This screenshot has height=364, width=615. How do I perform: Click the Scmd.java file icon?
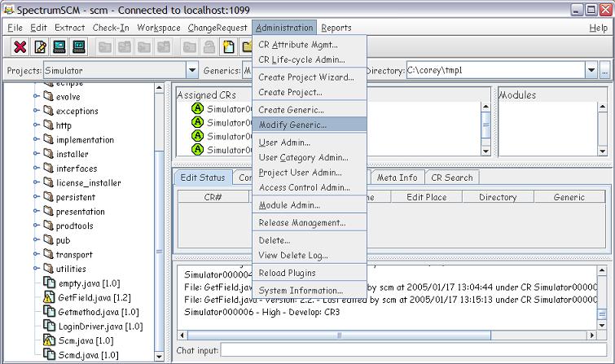pos(49,354)
